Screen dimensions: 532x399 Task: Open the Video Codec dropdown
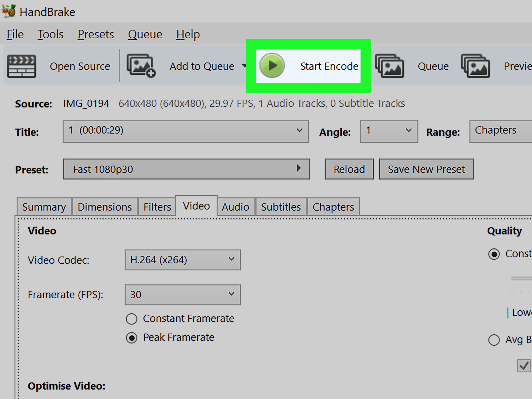(x=183, y=260)
